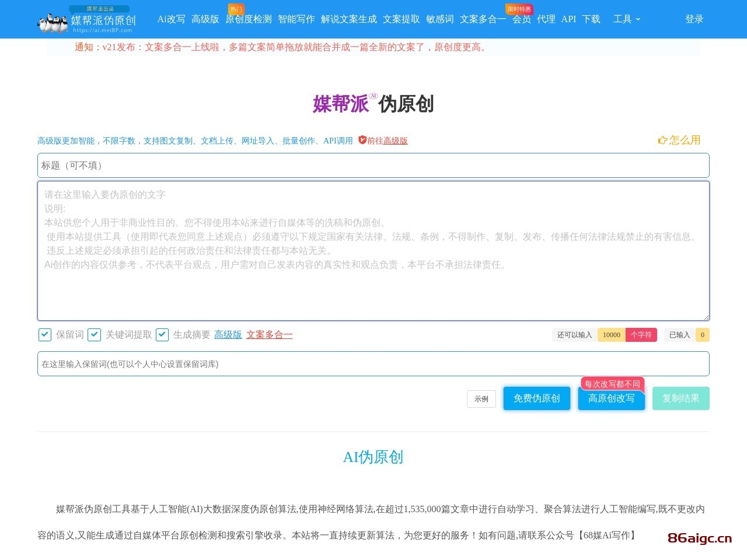Viewport: 747px width, 560px height.
Task: Open the API nav item
Action: click(x=568, y=19)
